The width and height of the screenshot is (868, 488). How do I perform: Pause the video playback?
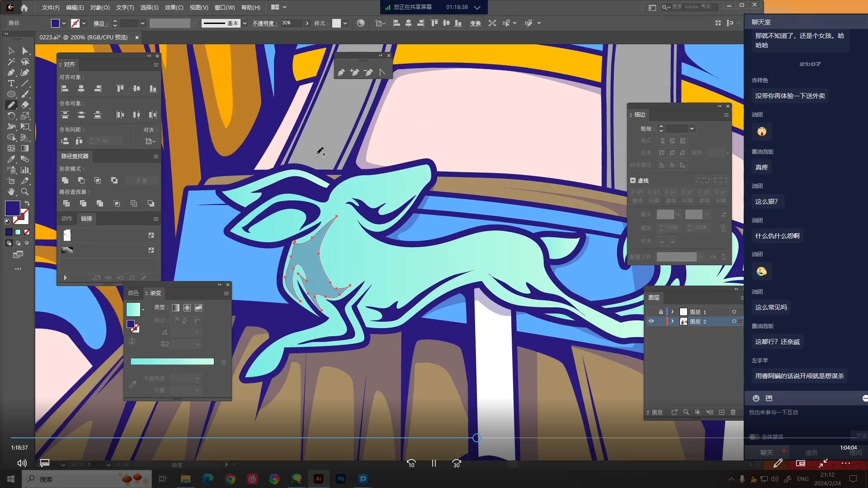[x=434, y=463]
